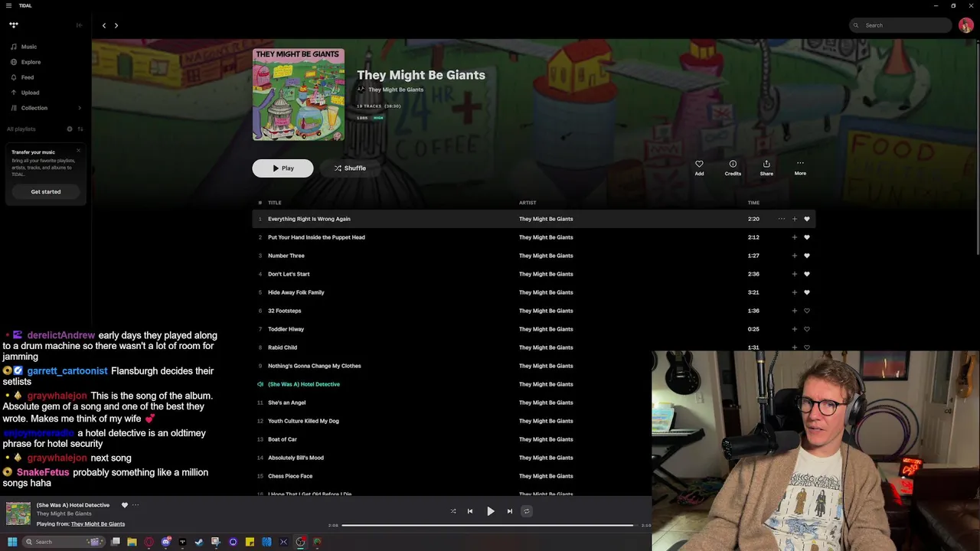The width and height of the screenshot is (980, 551).
Task: Add album to collection
Action: coord(699,168)
